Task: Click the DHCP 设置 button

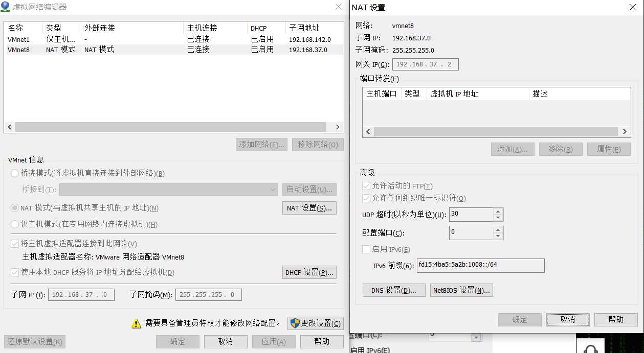Action: tap(309, 272)
